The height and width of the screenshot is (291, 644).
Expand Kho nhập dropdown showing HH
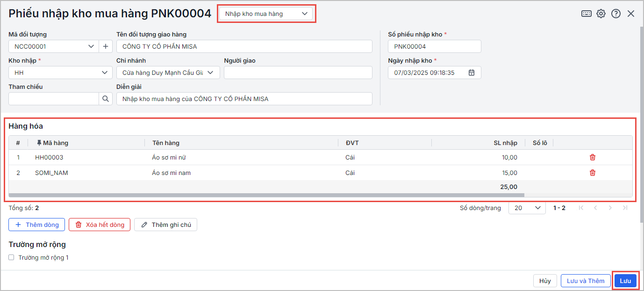(x=104, y=73)
